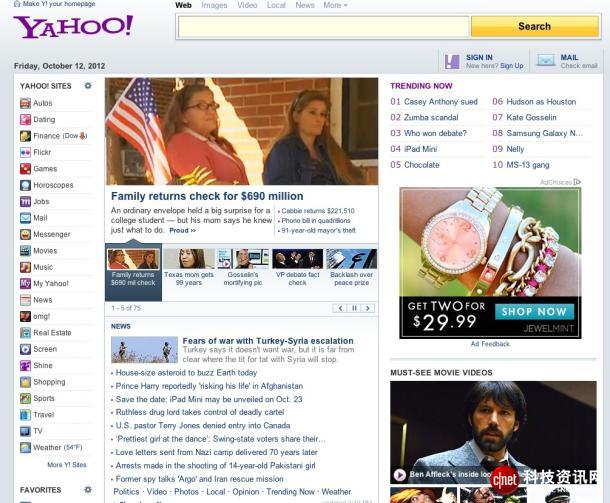Viewport: 610px width, 503px height.
Task: Click Trending Now link under news list
Action: [290, 492]
